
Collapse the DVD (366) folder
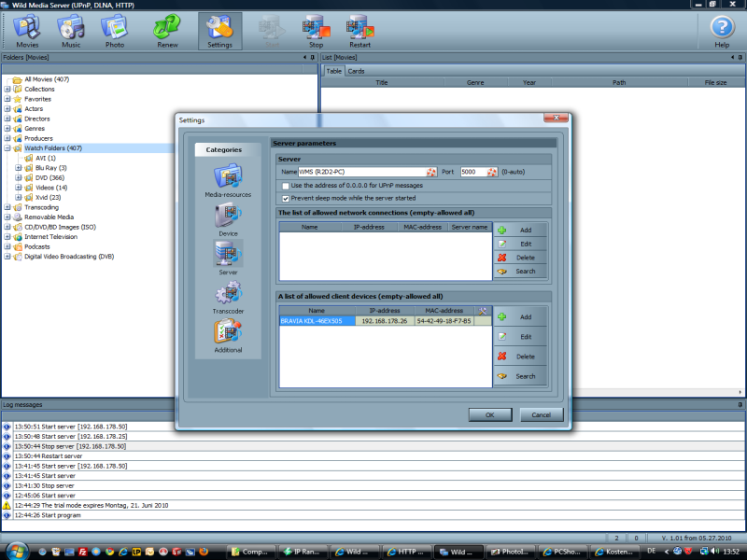tap(16, 175)
